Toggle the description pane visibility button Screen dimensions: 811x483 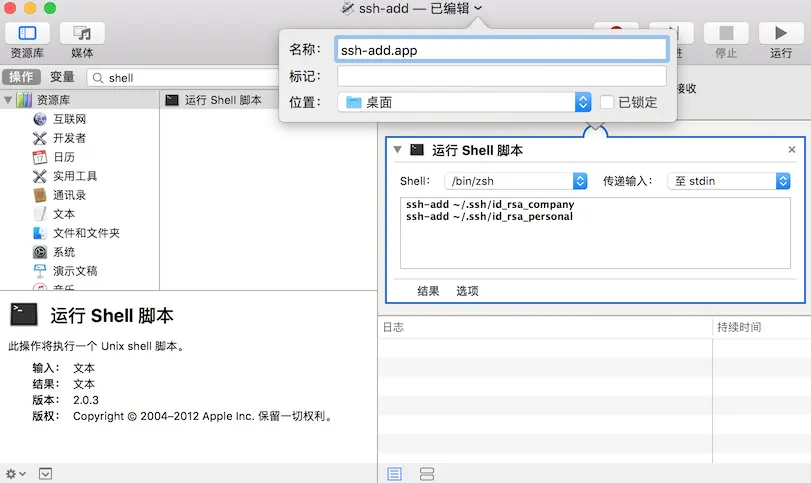46,474
